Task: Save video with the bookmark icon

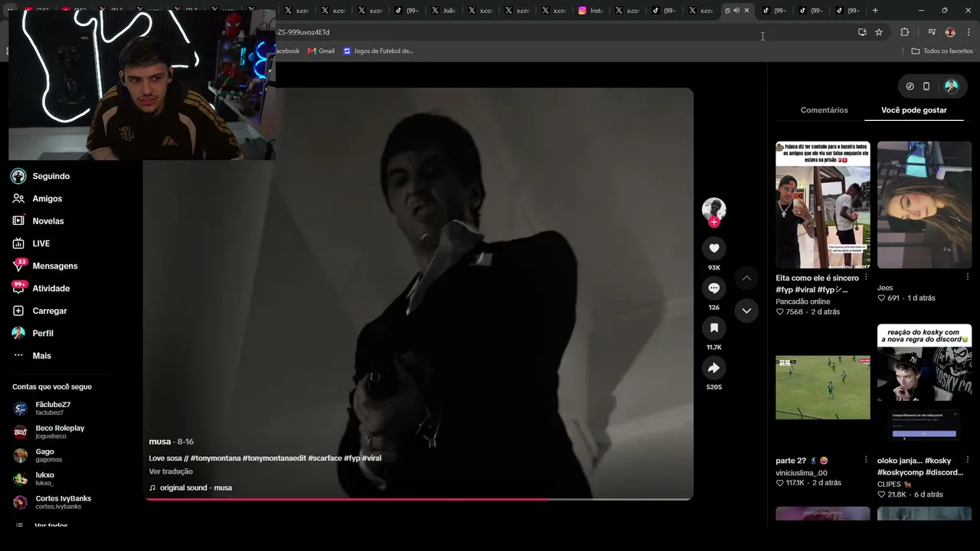Action: (x=714, y=328)
